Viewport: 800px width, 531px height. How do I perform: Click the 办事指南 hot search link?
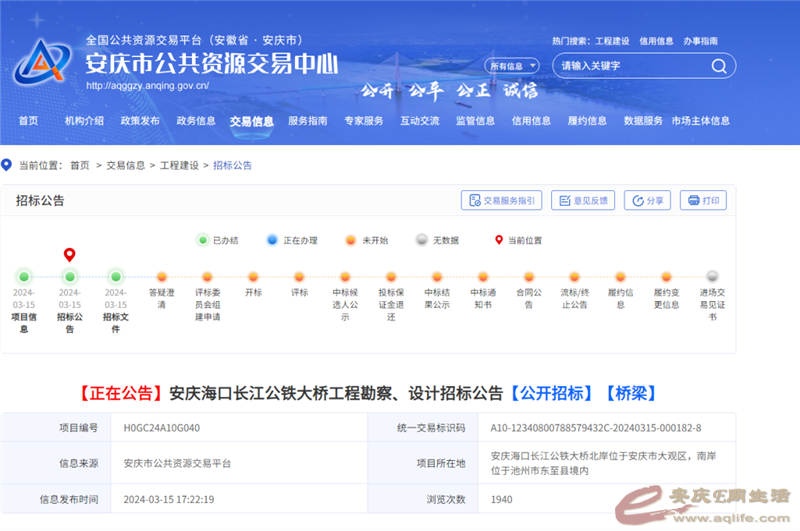pyautogui.click(x=700, y=41)
